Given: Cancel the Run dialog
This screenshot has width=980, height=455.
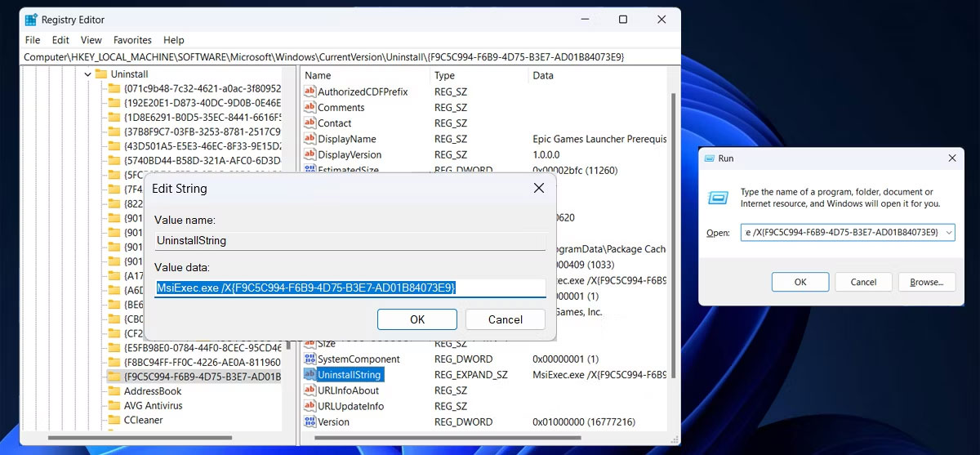Looking at the screenshot, I should click(863, 282).
